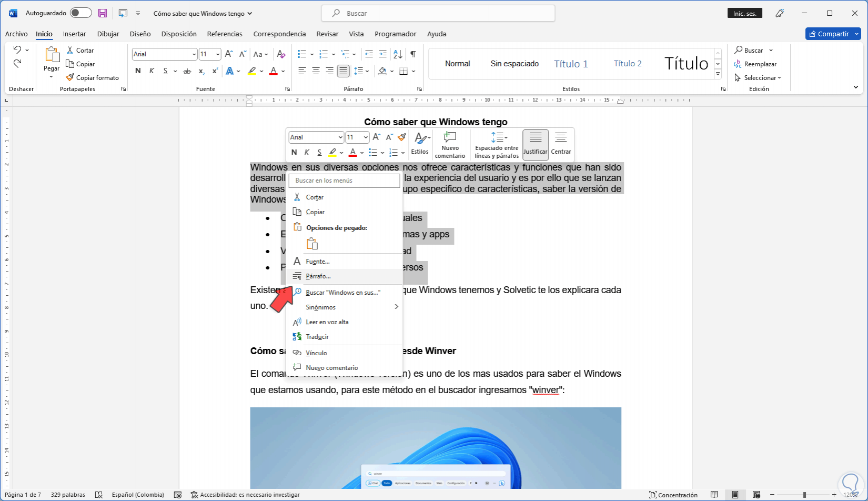Click the increase indent icon in the ribbon
Viewport: 868px width, 501px height.
382,54
